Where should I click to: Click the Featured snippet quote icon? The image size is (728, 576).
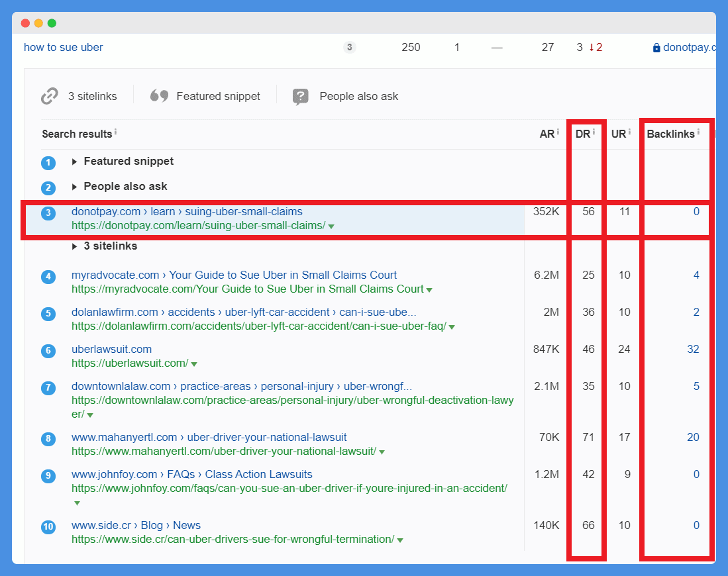[x=159, y=95]
